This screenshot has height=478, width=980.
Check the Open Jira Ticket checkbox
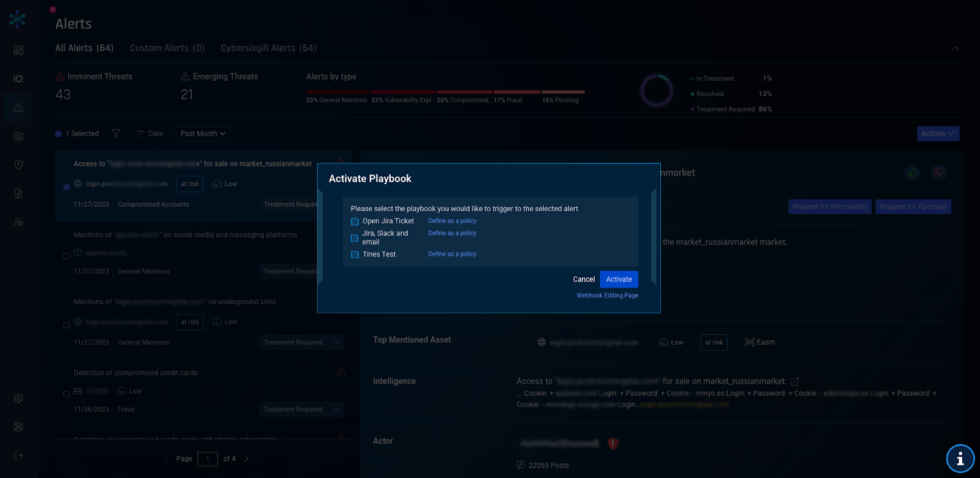(x=355, y=222)
